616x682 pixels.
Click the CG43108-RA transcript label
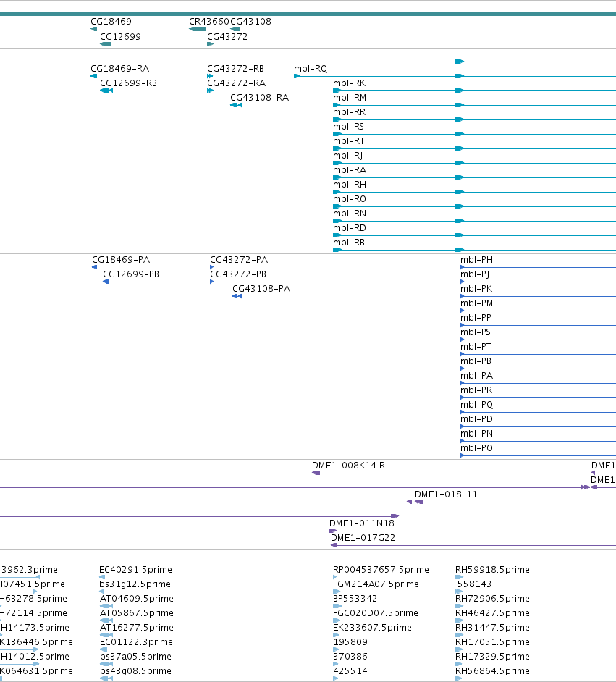click(260, 98)
